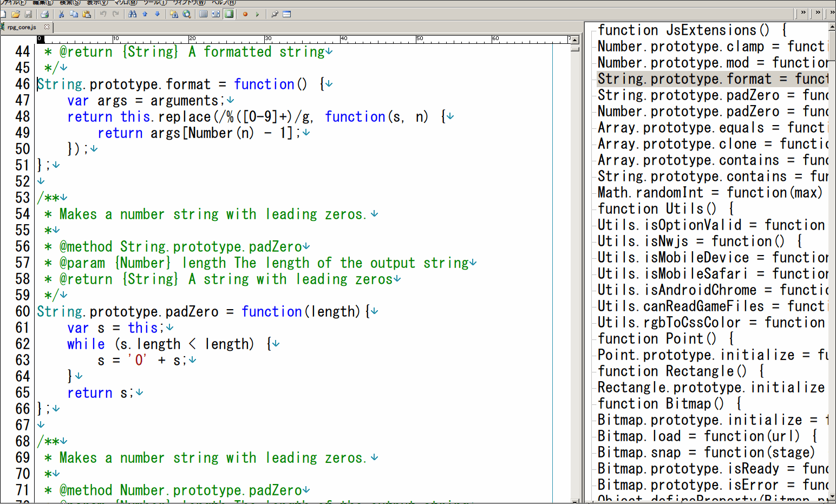Close the rpg_core.js tab

coord(47,27)
